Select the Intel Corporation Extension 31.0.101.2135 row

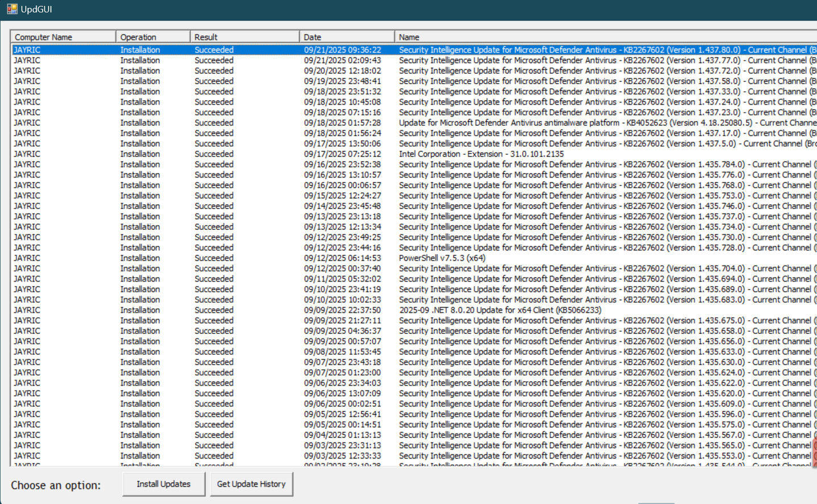[481, 154]
